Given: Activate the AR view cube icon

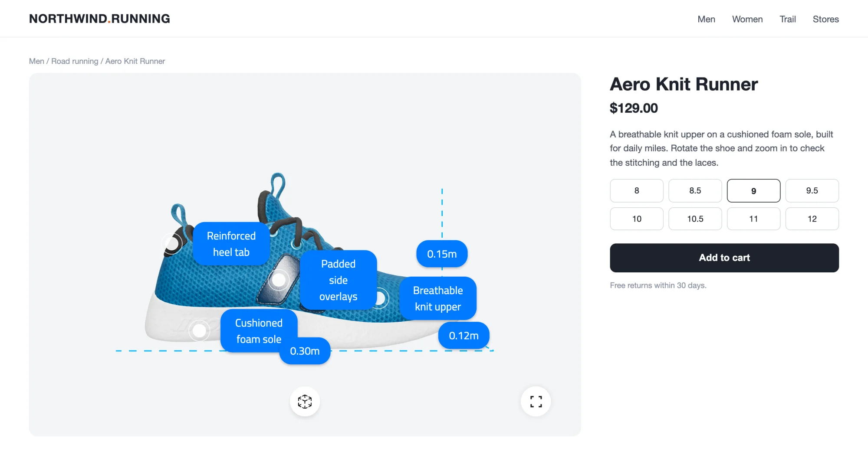Looking at the screenshot, I should (305, 401).
